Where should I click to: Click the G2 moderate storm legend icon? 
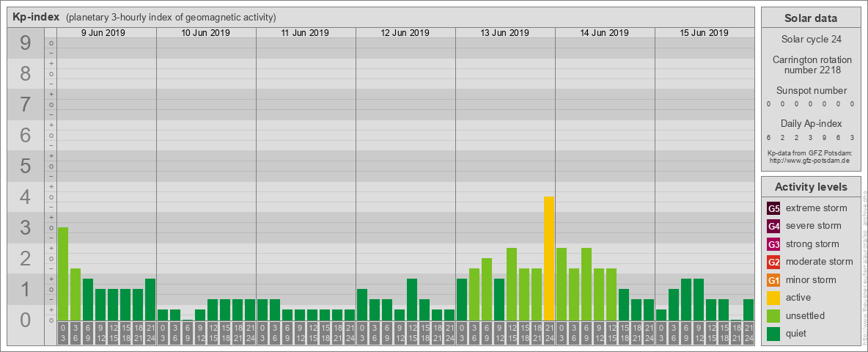[x=773, y=263]
